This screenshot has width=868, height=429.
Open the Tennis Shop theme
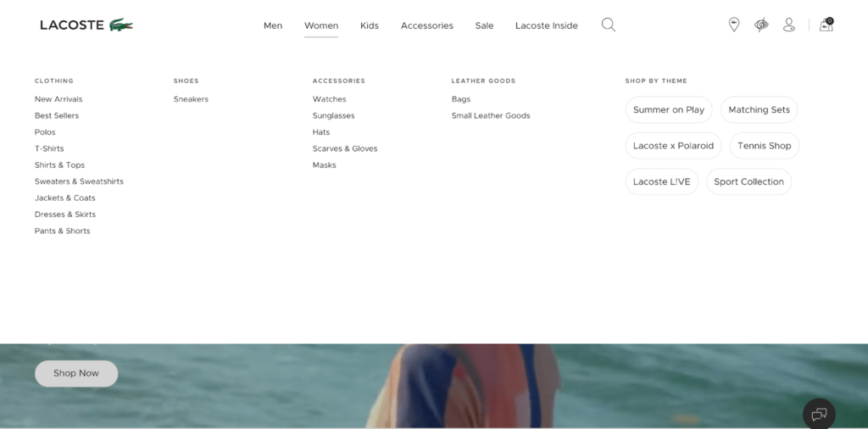pos(765,146)
